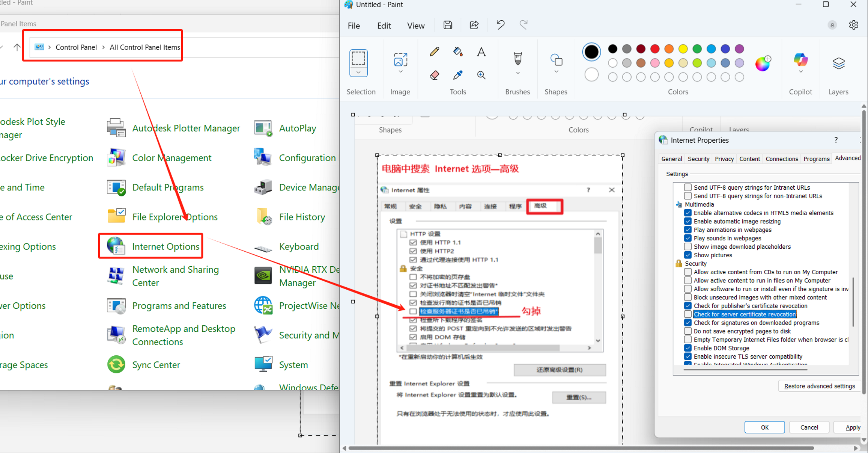Select the Text tool

coord(481,51)
